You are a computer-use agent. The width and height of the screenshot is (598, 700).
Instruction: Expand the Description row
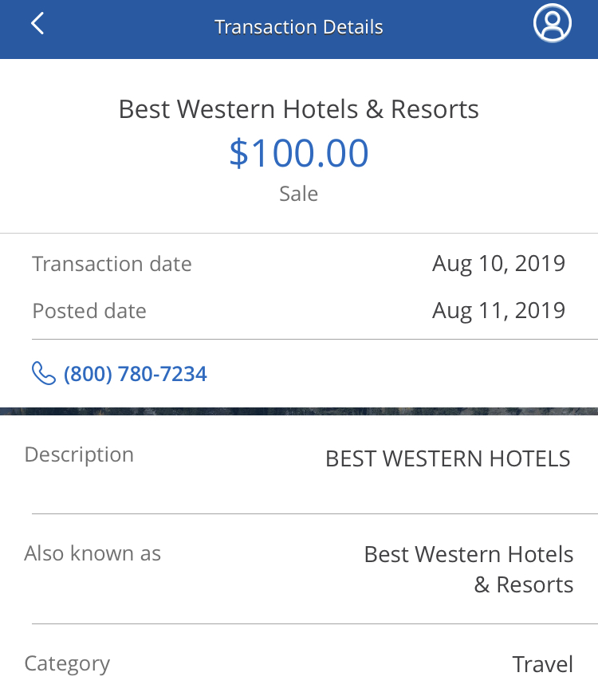click(x=299, y=456)
